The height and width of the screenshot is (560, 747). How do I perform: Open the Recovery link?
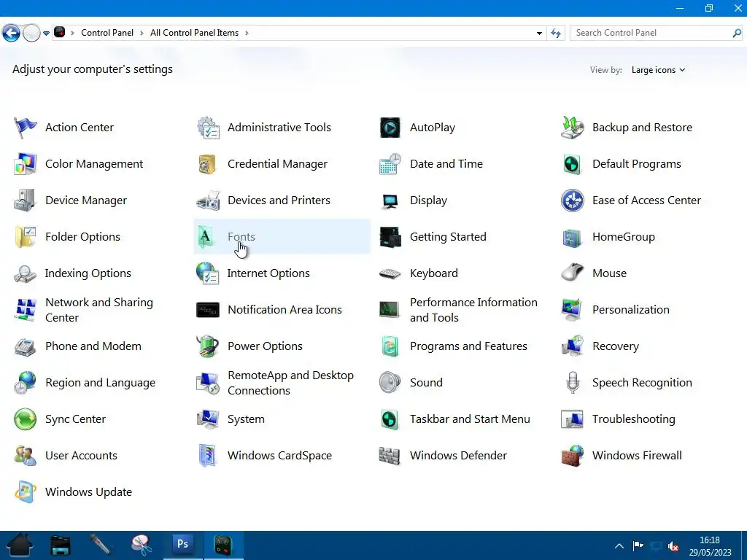[x=616, y=346]
